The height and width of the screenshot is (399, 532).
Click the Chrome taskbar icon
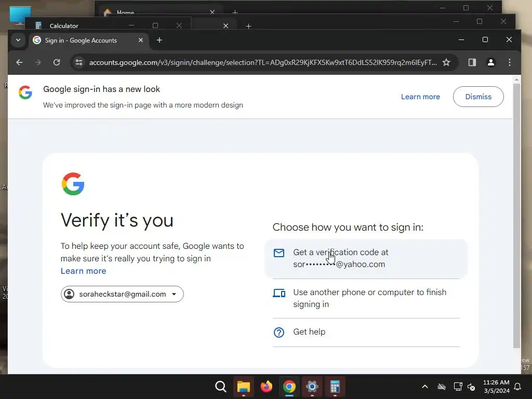[x=289, y=387]
